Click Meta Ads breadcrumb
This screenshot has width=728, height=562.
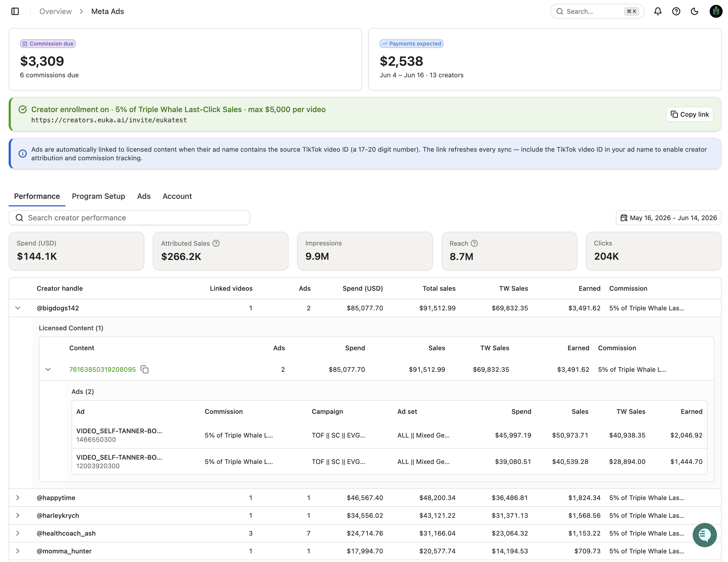point(108,11)
